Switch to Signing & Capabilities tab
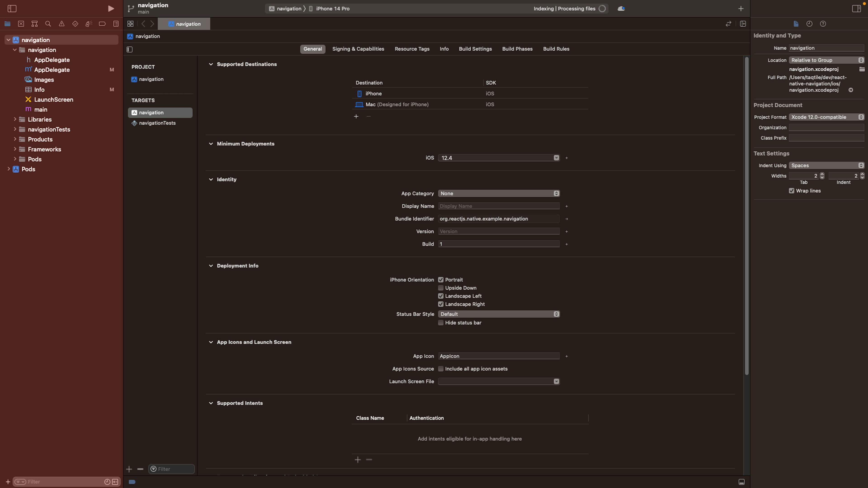Screen dimensions: 868x488 358,49
